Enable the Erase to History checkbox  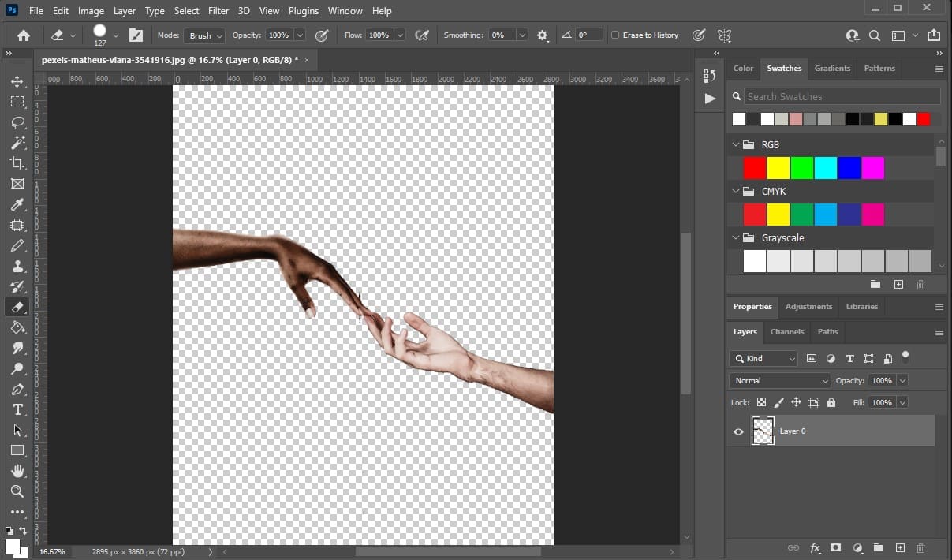point(615,34)
